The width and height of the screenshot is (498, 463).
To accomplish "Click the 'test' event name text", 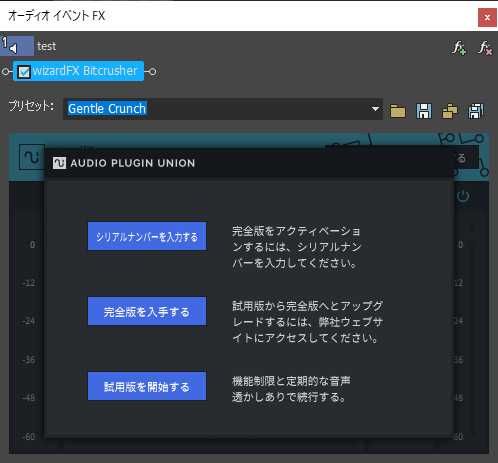I will coord(47,46).
